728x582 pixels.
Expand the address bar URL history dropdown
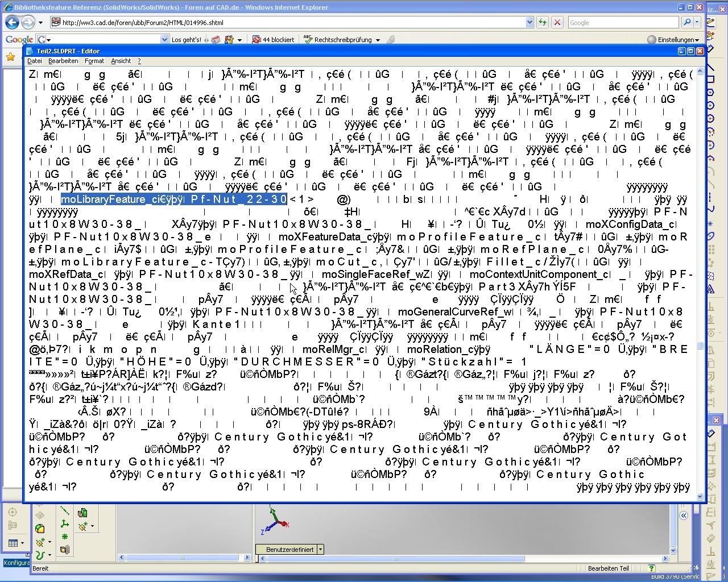tap(530, 23)
